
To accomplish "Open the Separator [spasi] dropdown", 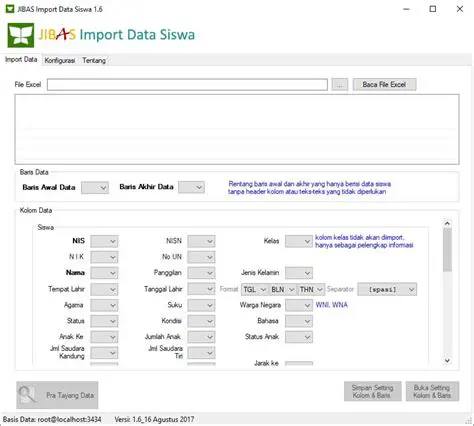I will 387,289.
